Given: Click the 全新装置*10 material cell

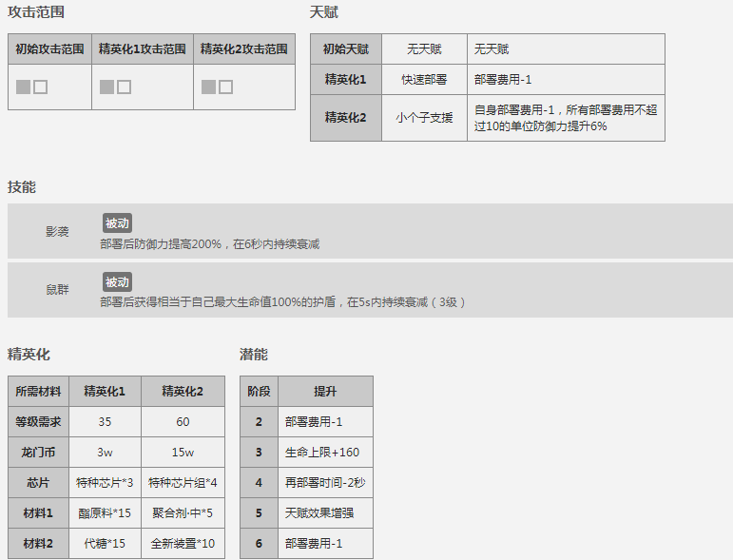Looking at the screenshot, I should click(x=183, y=544).
